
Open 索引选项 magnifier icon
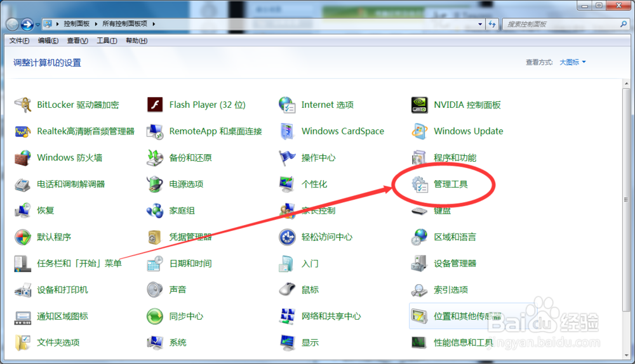click(x=419, y=290)
